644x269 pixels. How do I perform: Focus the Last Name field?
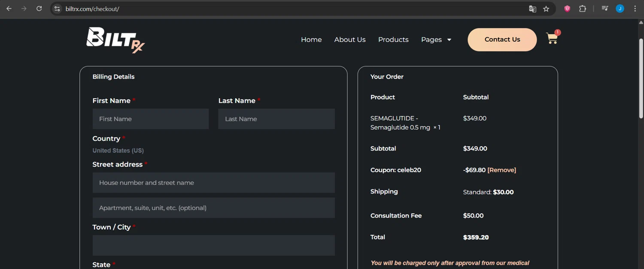click(x=276, y=119)
